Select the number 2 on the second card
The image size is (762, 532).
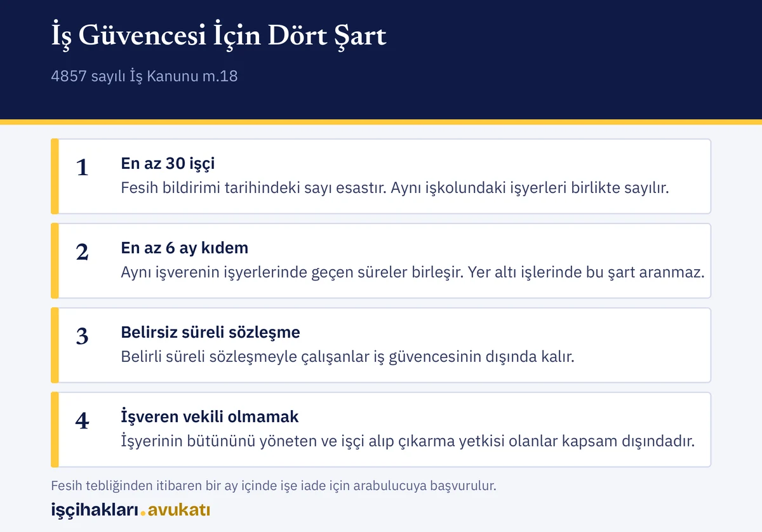(x=82, y=252)
